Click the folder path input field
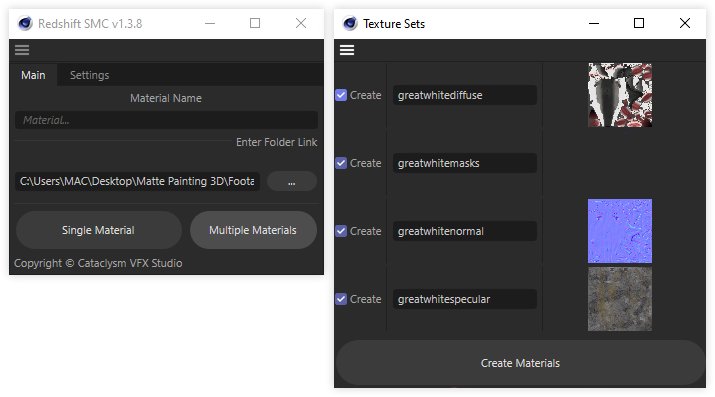The height and width of the screenshot is (397, 715). click(137, 181)
